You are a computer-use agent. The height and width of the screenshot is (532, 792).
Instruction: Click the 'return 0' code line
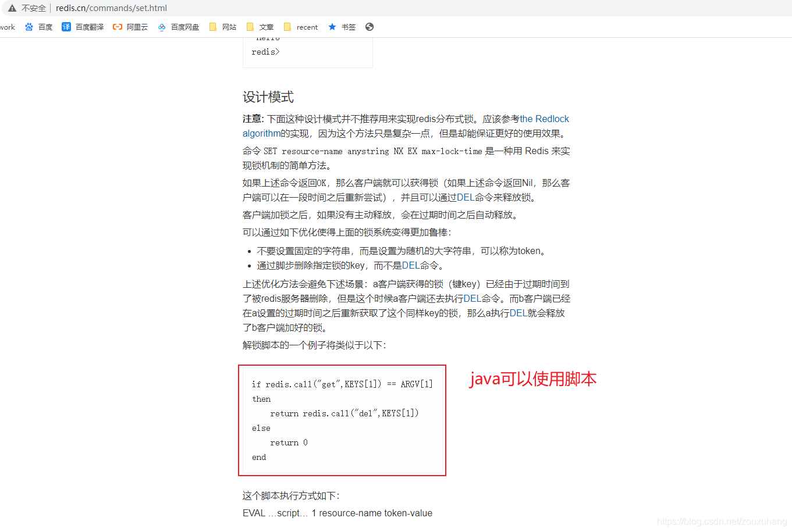click(x=289, y=442)
